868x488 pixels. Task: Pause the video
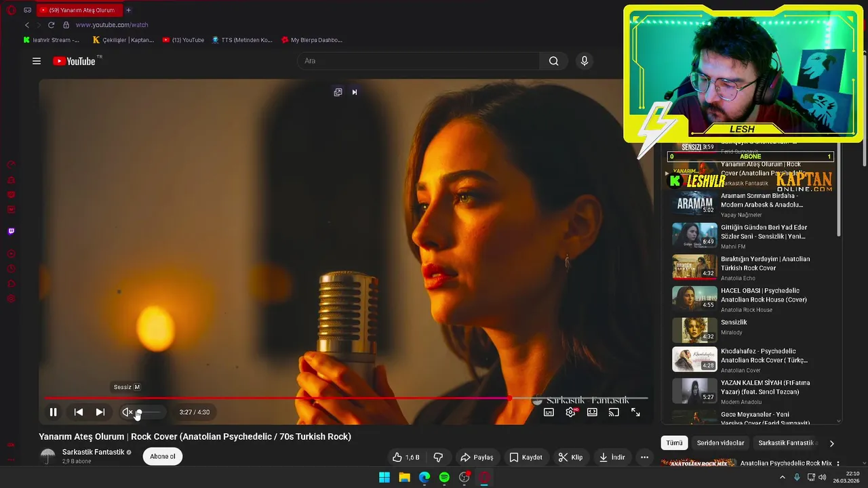click(x=53, y=412)
